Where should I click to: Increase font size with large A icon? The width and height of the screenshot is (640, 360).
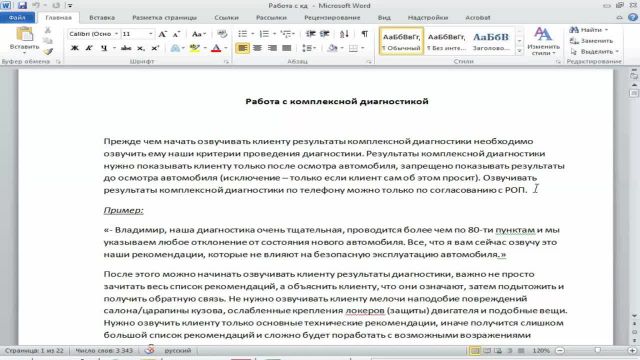[162, 34]
